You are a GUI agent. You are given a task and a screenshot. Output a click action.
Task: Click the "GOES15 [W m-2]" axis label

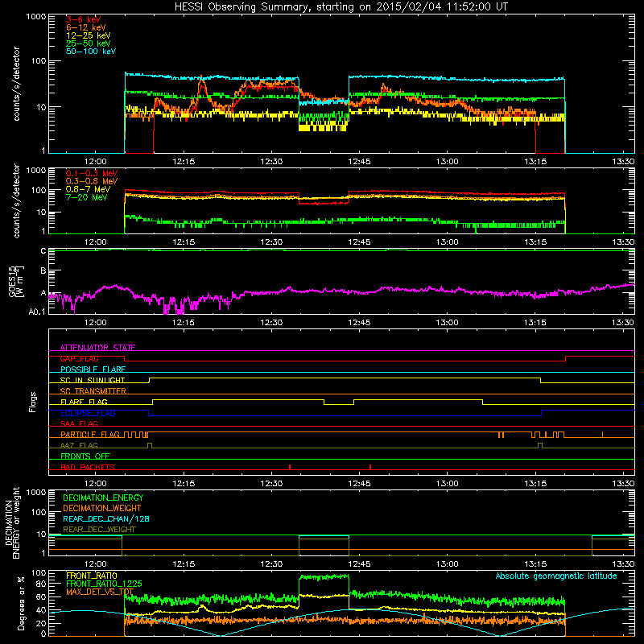pos(16,281)
